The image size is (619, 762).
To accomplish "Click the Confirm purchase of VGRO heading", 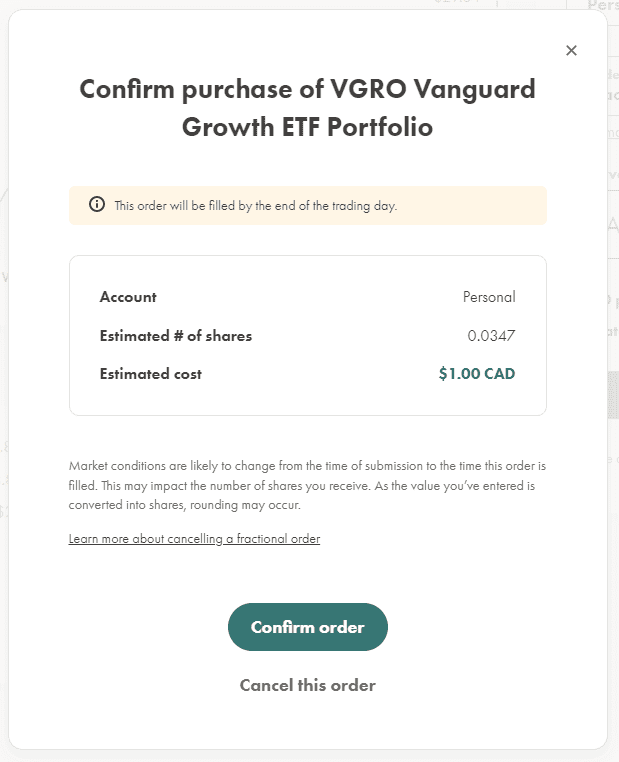I will 308,108.
